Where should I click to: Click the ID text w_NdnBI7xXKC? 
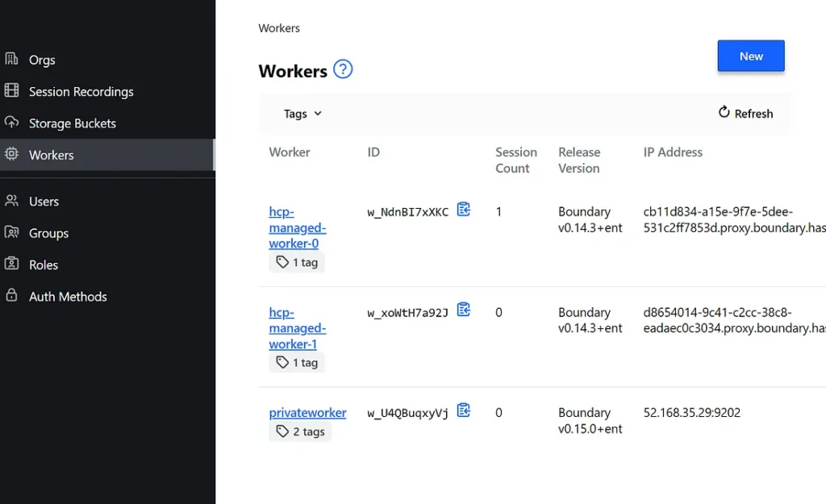point(407,212)
